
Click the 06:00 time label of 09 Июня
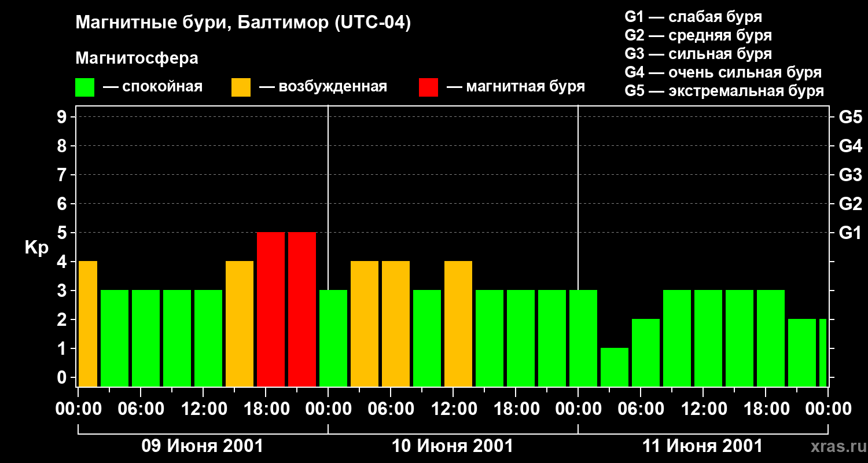(x=141, y=409)
